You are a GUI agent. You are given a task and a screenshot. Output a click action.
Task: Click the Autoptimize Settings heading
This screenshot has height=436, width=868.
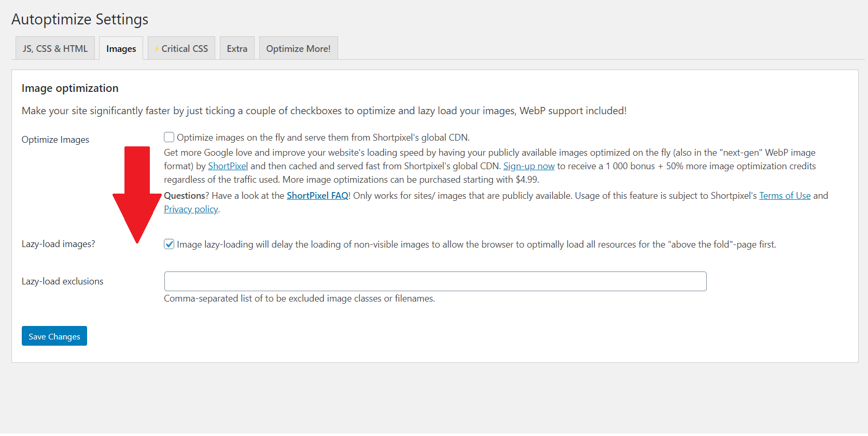(80, 19)
